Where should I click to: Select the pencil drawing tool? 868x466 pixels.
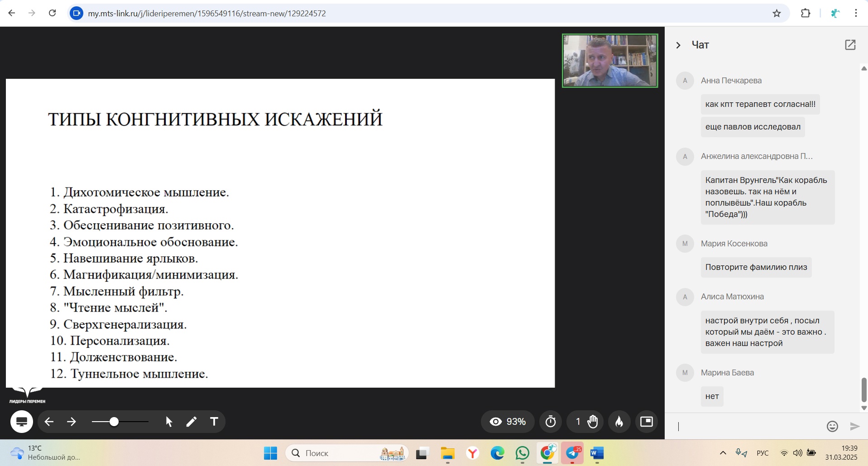pyautogui.click(x=192, y=422)
